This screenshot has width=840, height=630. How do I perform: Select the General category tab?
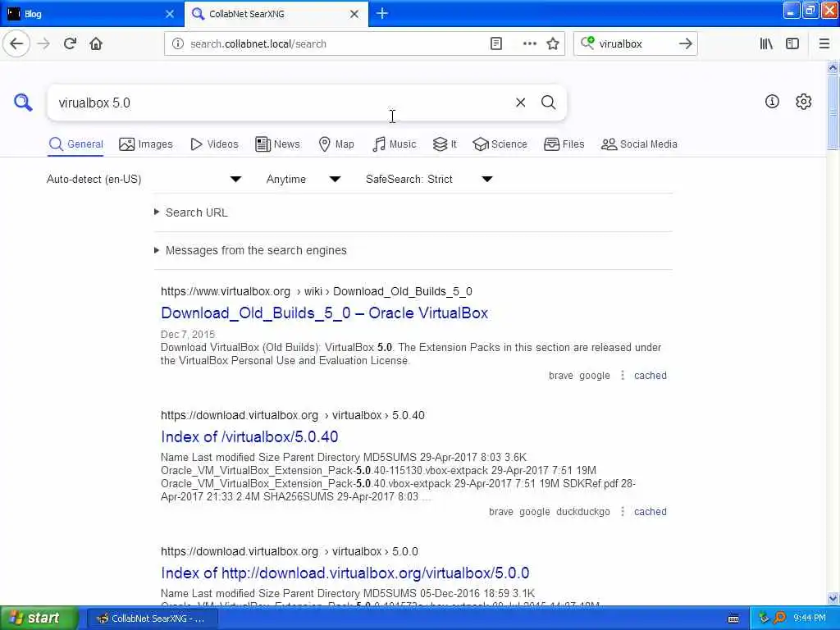75,144
